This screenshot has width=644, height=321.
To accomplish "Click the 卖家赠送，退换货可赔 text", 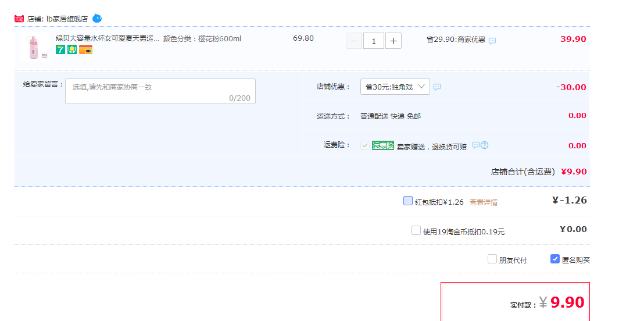I will click(432, 147).
